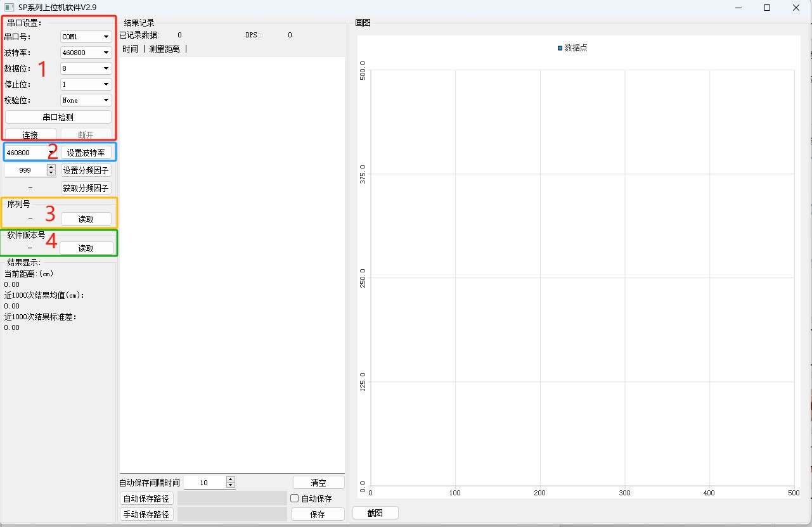Viewport: 812px width, 527px height.
Task: Read the serial number under 序列号
Action: click(x=86, y=219)
